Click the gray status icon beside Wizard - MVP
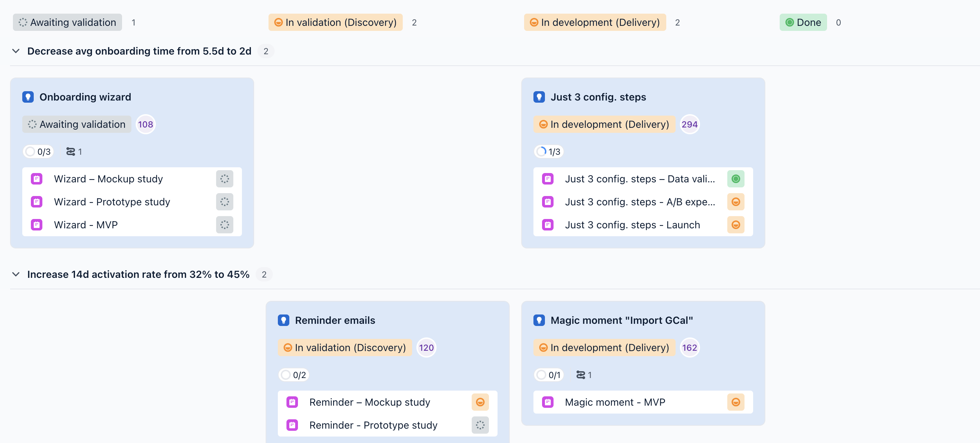The image size is (980, 443). pyautogui.click(x=224, y=225)
